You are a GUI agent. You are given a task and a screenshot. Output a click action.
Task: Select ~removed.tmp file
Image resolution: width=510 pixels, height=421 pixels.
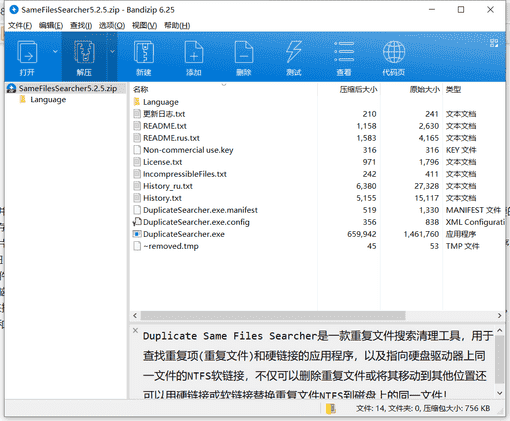[x=171, y=246]
